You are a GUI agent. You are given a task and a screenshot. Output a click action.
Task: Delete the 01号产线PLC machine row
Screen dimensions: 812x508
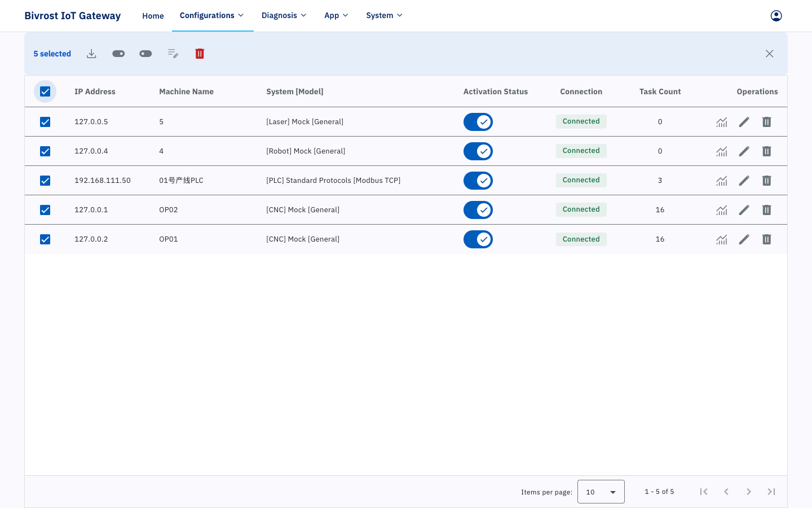point(767,181)
